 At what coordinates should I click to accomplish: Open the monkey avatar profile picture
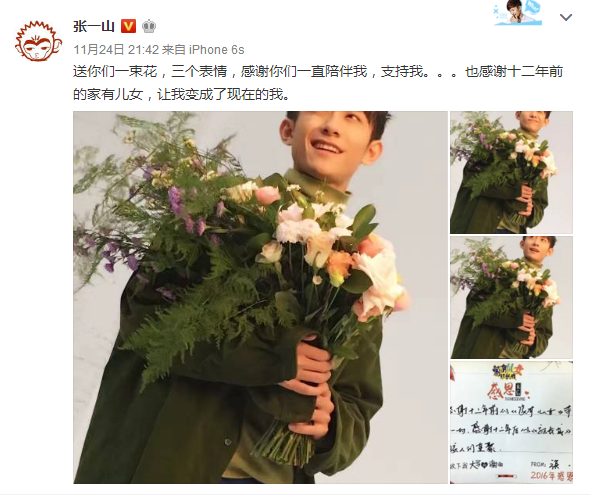coord(38,41)
